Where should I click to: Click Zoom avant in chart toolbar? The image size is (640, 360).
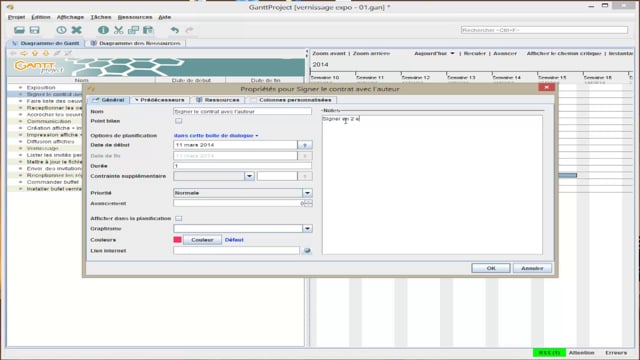329,53
